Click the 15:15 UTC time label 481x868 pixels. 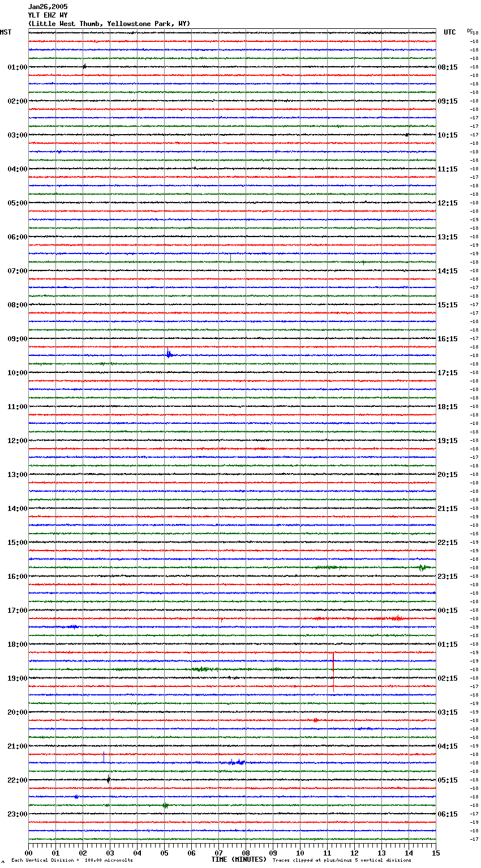(x=448, y=305)
